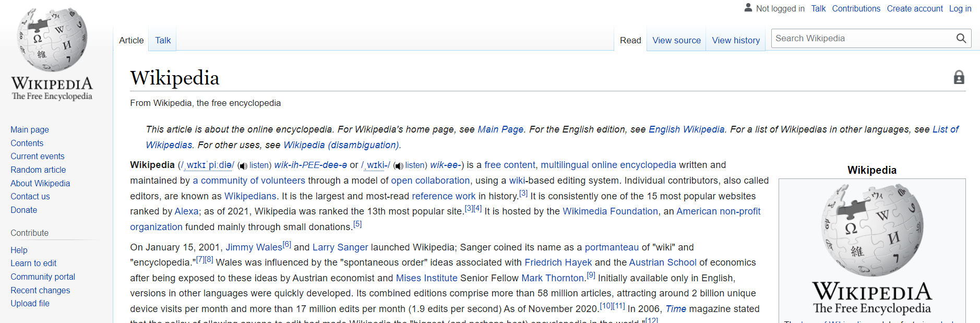The height and width of the screenshot is (323, 980).
Task: Click the search magnifying glass icon
Action: point(961,38)
